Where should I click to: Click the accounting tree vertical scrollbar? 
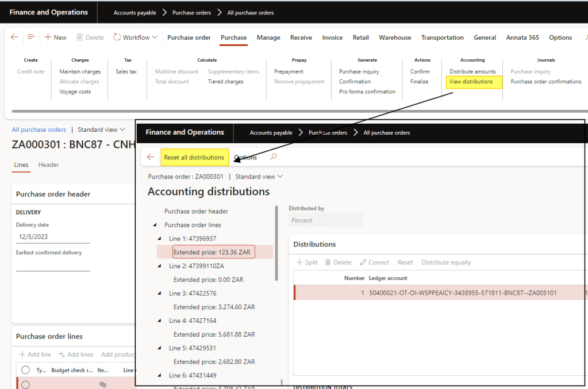[276, 243]
